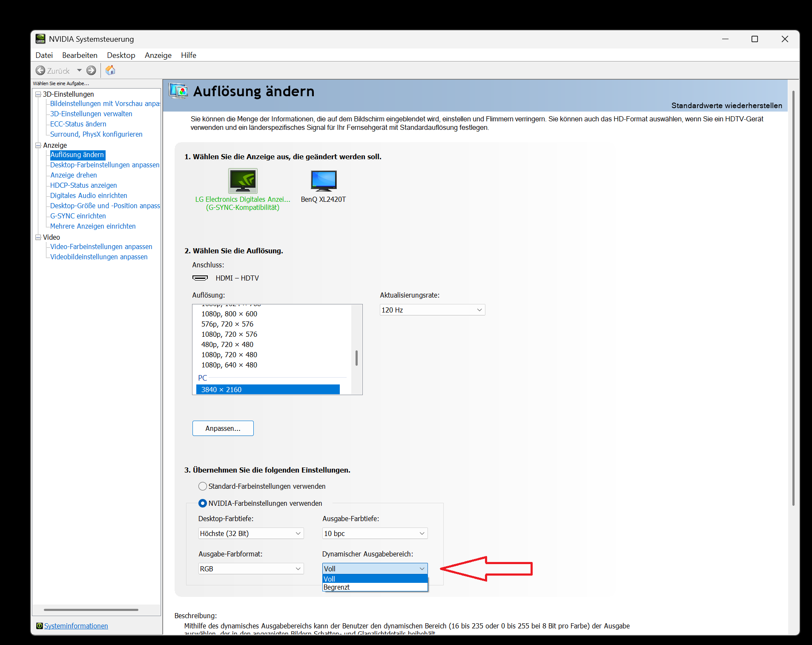Open the Desktop menu
Screen dimensions: 812x645
(x=121, y=55)
